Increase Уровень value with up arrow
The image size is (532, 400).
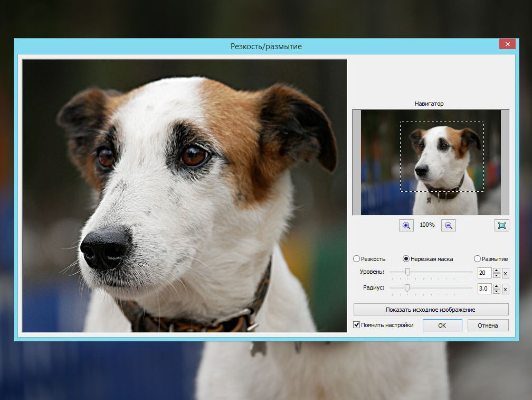point(496,271)
